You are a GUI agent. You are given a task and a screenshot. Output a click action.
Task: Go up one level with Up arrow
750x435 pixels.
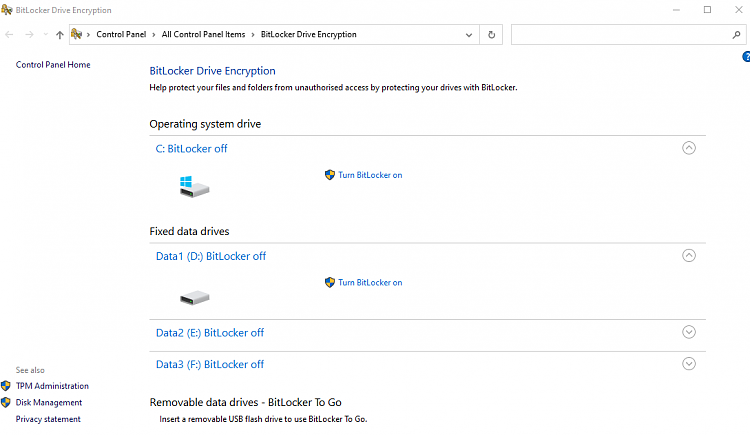pyautogui.click(x=60, y=34)
